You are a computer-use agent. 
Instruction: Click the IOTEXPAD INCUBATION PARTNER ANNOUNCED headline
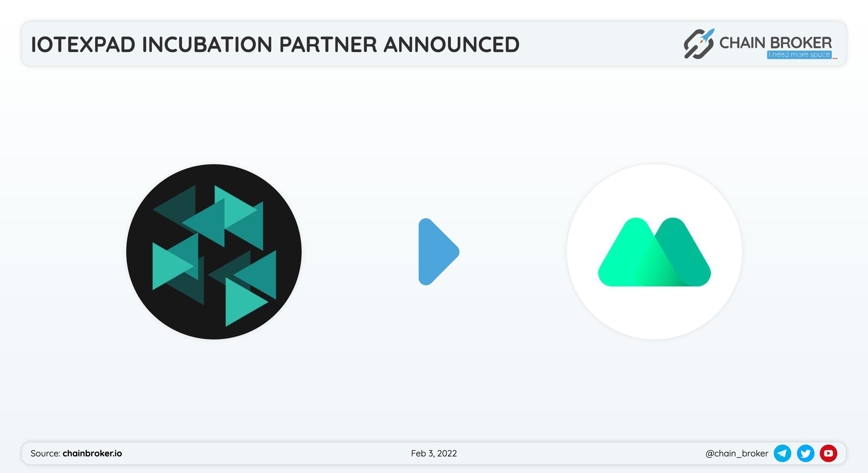(275, 44)
